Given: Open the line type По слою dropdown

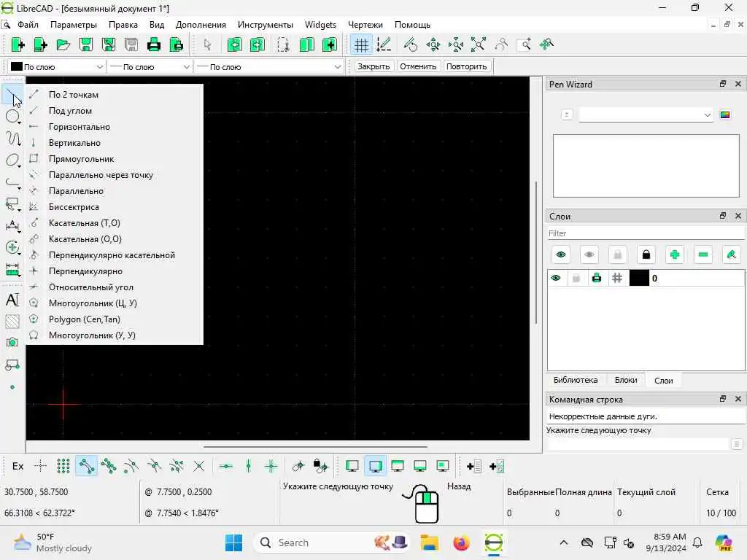Looking at the screenshot, I should (x=268, y=67).
